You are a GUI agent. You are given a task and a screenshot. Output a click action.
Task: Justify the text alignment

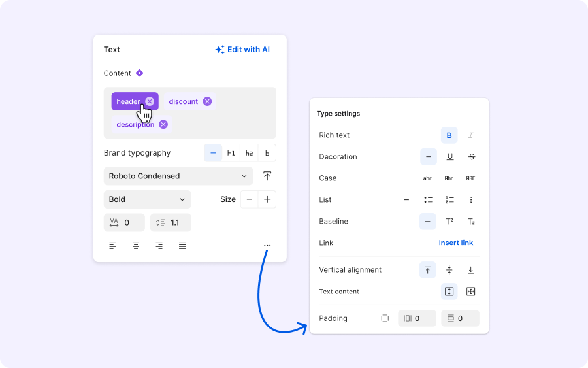point(182,246)
